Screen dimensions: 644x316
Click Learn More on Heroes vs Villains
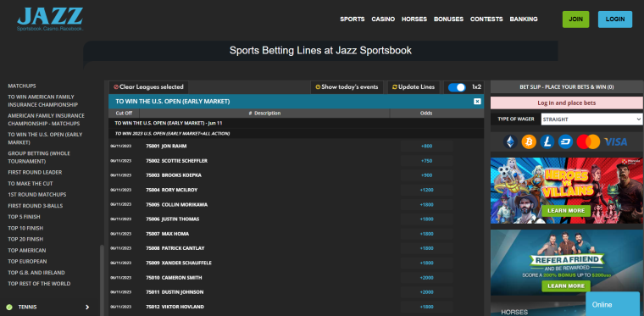[565, 211]
